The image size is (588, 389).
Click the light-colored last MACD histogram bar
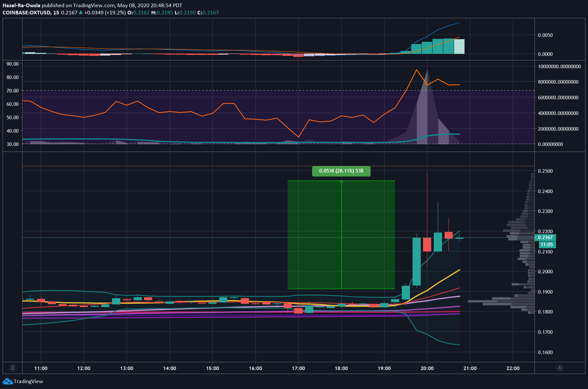pos(459,46)
